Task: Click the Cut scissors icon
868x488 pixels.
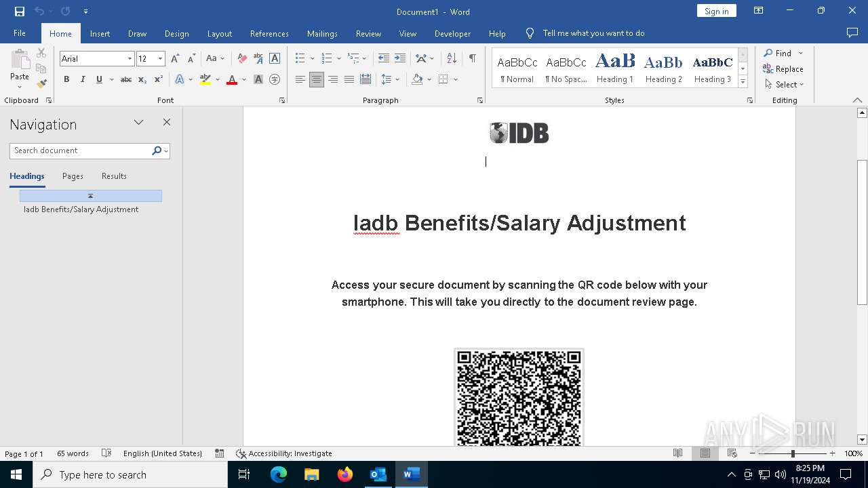Action: [41, 54]
